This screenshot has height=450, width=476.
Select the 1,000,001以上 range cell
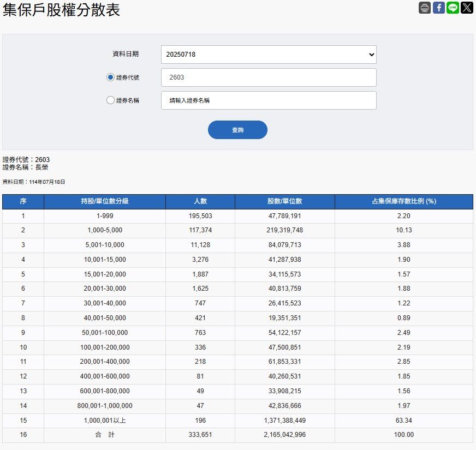[105, 421]
